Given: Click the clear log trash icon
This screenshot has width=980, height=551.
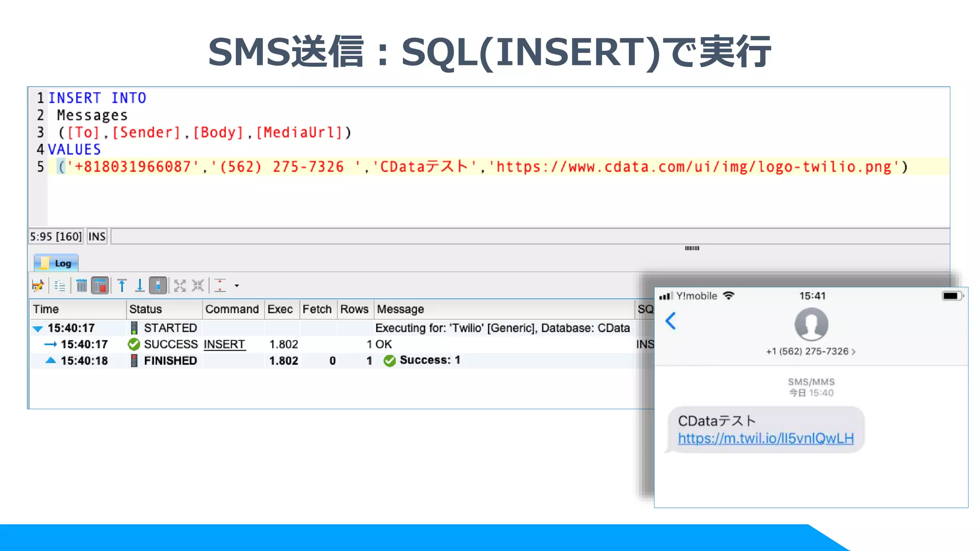Looking at the screenshot, I should coord(82,286).
